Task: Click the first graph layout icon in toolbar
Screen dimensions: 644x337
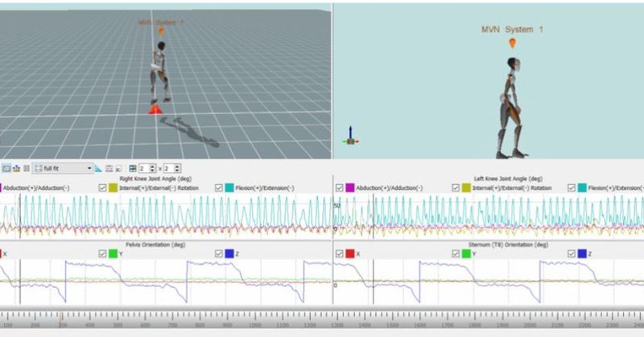Action: (x=6, y=168)
